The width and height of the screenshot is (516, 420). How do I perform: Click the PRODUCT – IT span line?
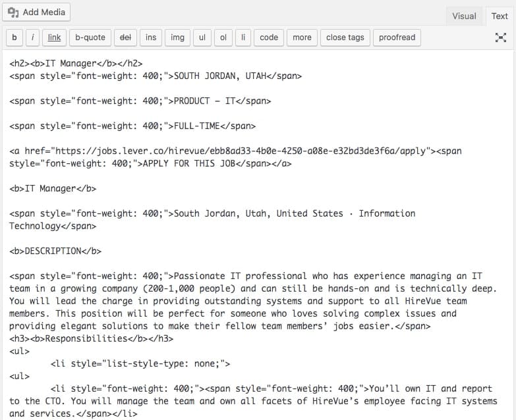click(140, 101)
